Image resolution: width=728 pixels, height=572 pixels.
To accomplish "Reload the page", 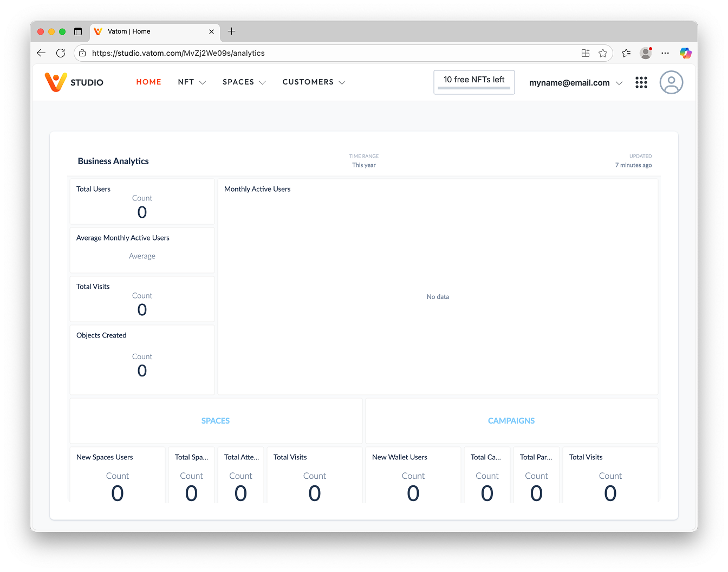I will coord(61,53).
